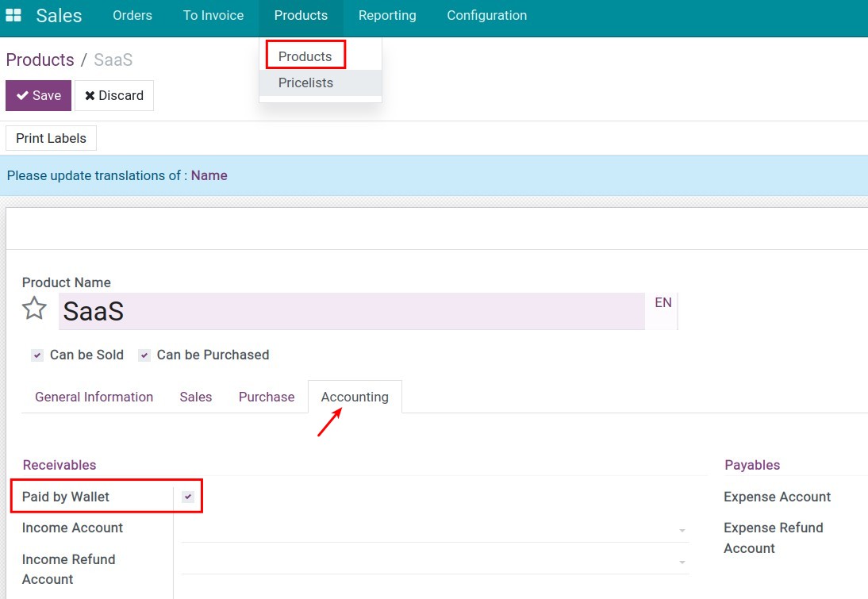Viewport: 868px width, 599px height.
Task: Open the Income Account dropdown
Action: [x=681, y=528]
